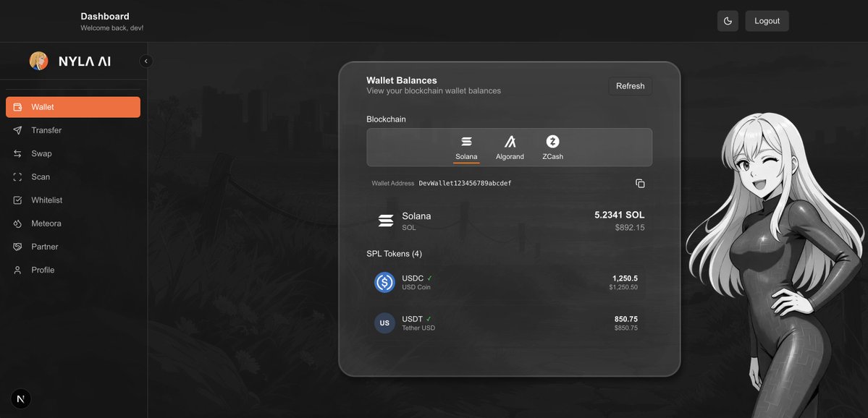Refresh wallet balances
868x418 pixels.
click(629, 85)
